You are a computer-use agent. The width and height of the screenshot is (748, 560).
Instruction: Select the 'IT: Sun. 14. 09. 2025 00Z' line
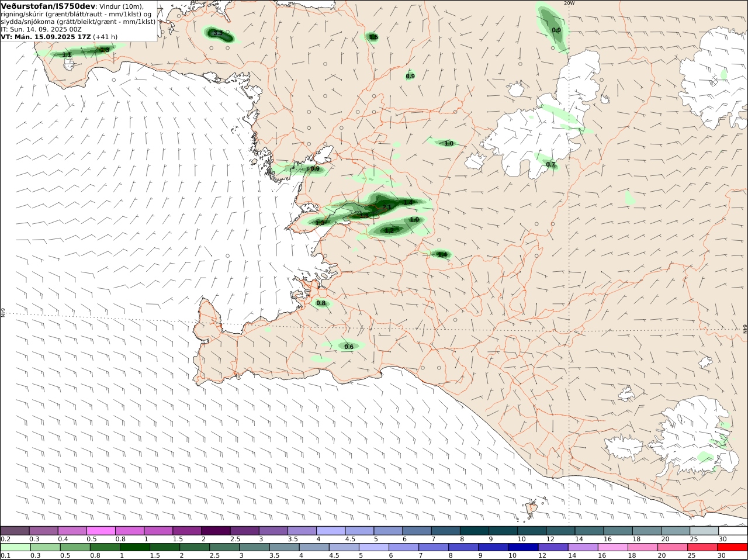point(41,29)
